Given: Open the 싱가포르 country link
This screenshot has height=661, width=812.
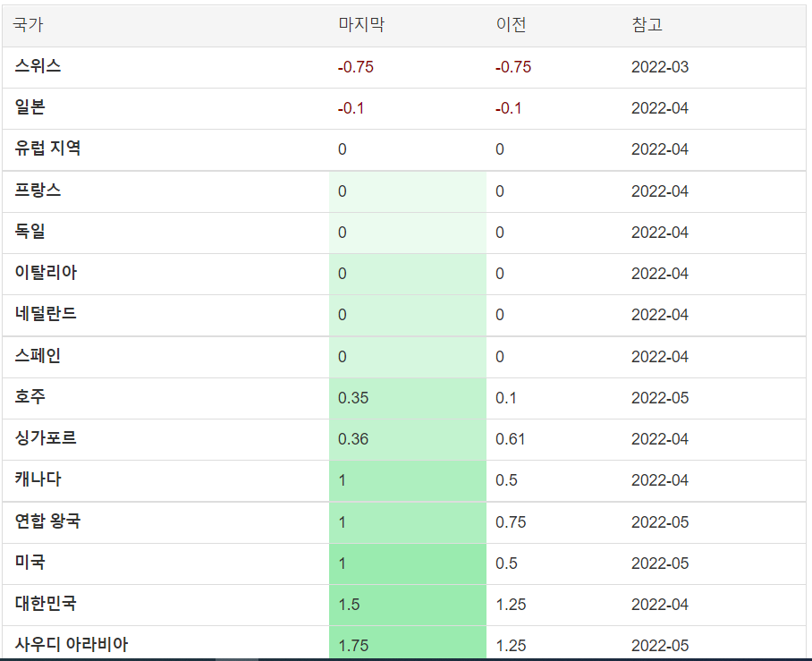Looking at the screenshot, I should (x=46, y=437).
